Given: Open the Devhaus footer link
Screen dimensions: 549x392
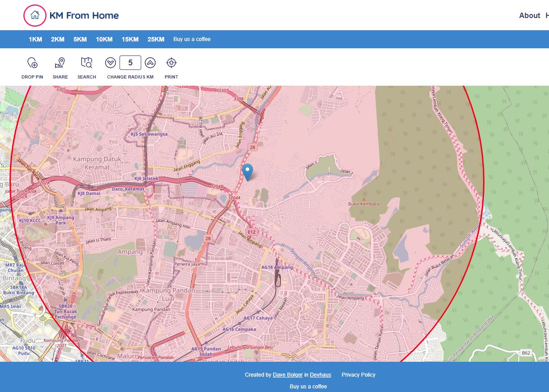Looking at the screenshot, I should [320, 375].
